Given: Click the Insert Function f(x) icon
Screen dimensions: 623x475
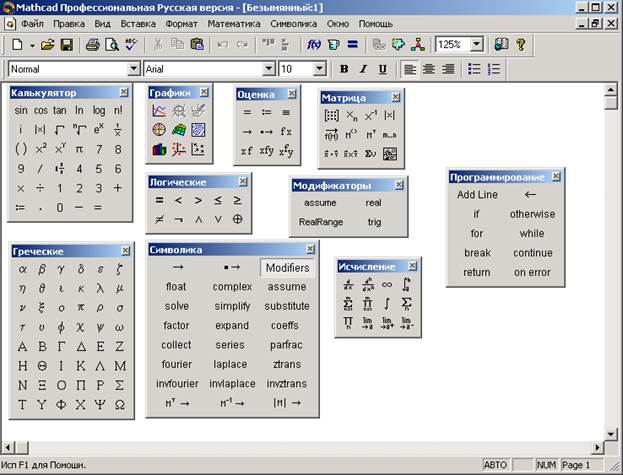Looking at the screenshot, I should [x=314, y=44].
